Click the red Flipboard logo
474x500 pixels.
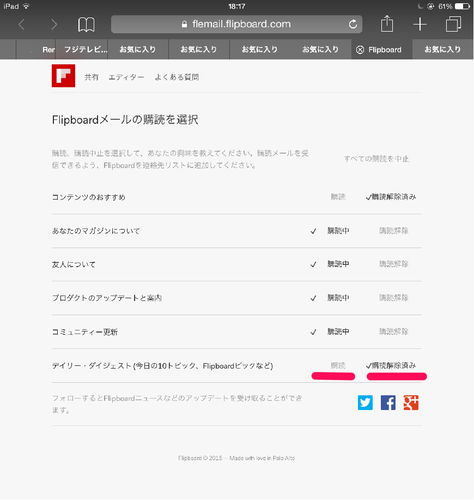coord(63,76)
